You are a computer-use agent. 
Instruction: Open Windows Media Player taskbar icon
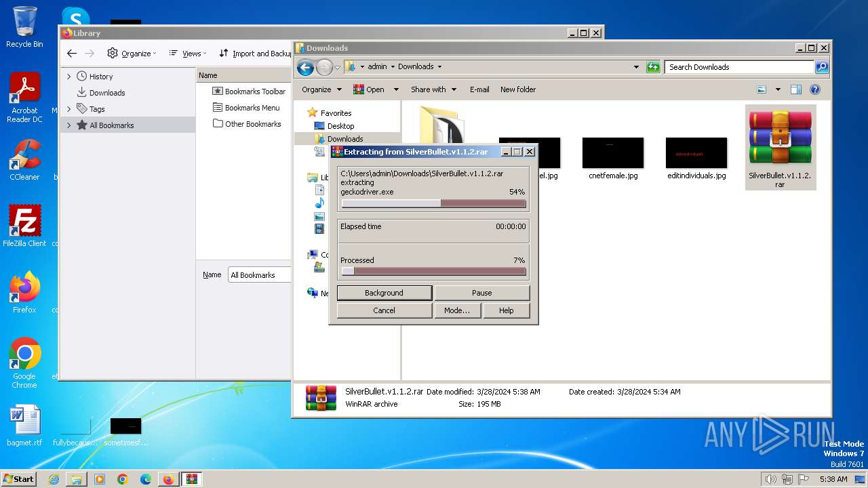[x=100, y=479]
